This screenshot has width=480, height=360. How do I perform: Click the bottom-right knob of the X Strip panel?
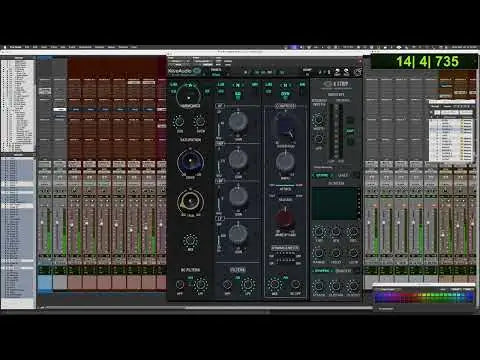pyautogui.click(x=353, y=286)
